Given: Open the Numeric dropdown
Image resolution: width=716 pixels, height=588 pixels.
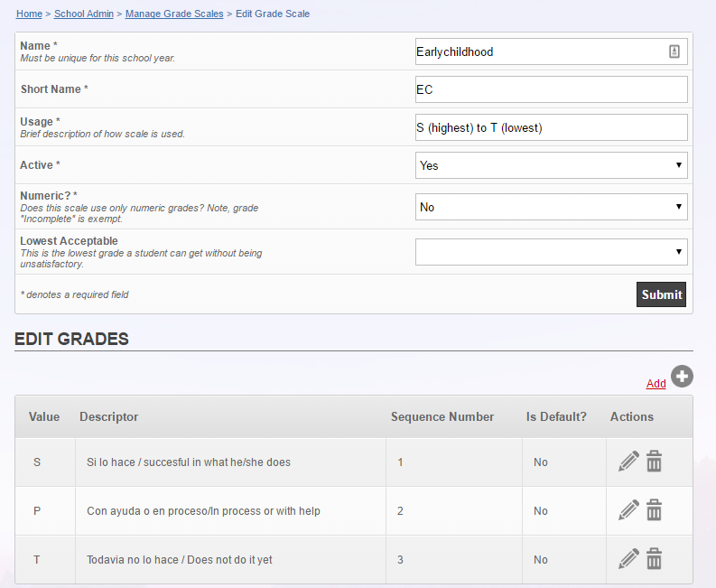Looking at the screenshot, I should click(x=551, y=207).
